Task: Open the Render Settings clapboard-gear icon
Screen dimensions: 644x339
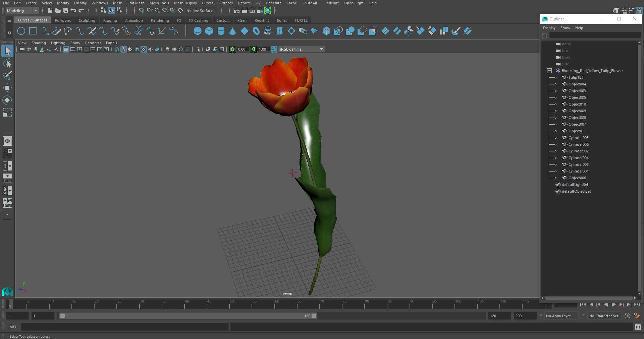Action: tap(260, 11)
